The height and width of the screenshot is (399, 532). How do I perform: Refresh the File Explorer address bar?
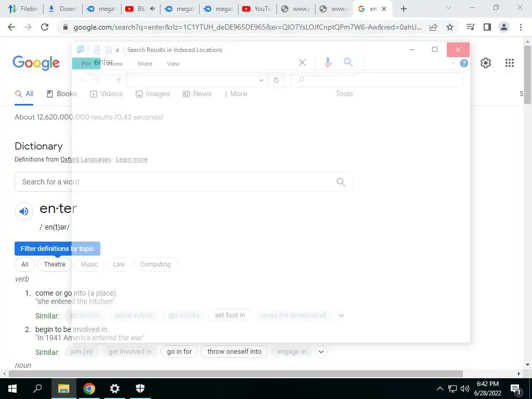276,80
